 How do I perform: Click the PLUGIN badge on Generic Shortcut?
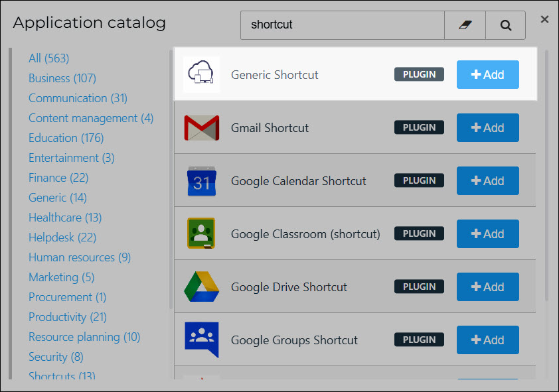pos(420,74)
